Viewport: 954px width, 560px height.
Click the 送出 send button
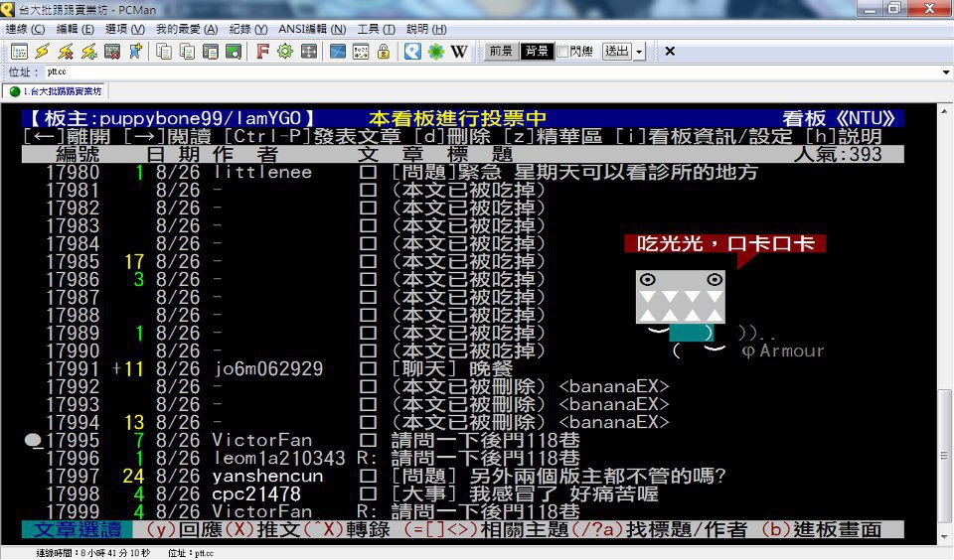(x=617, y=52)
